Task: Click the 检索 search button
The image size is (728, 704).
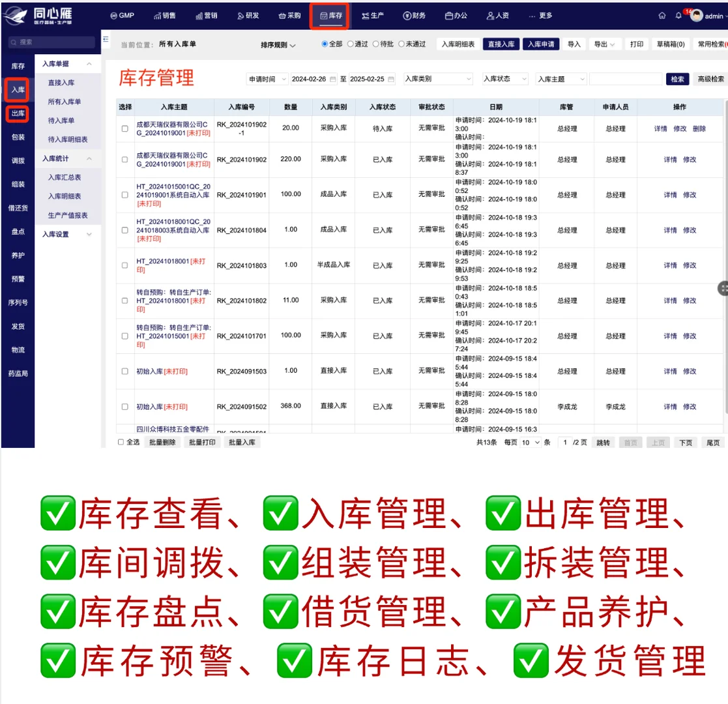Action: [x=677, y=79]
